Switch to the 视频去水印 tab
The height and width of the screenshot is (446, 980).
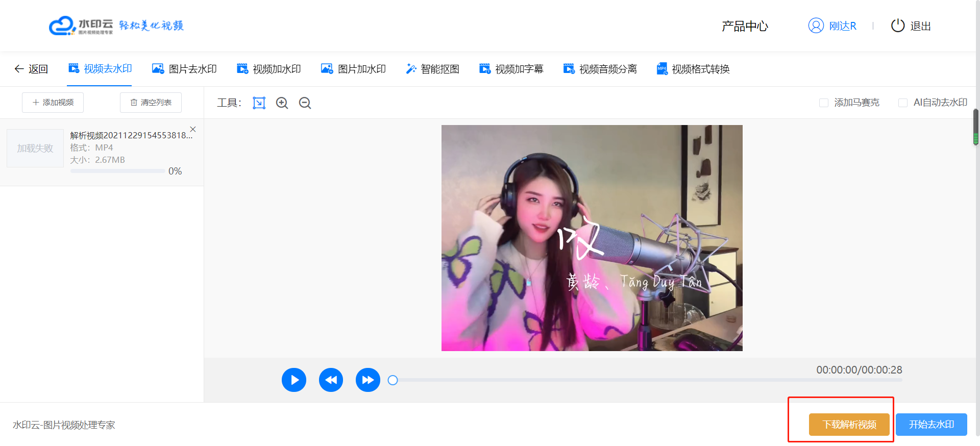(x=100, y=69)
